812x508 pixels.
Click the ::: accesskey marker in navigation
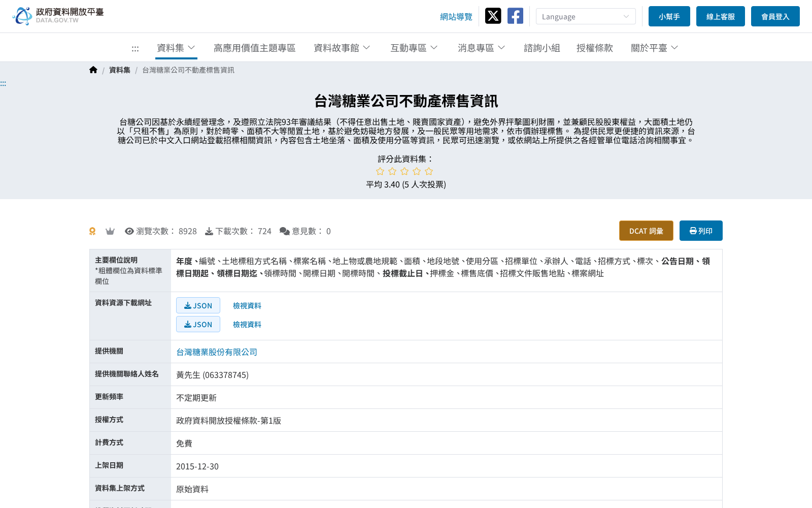[135, 48]
